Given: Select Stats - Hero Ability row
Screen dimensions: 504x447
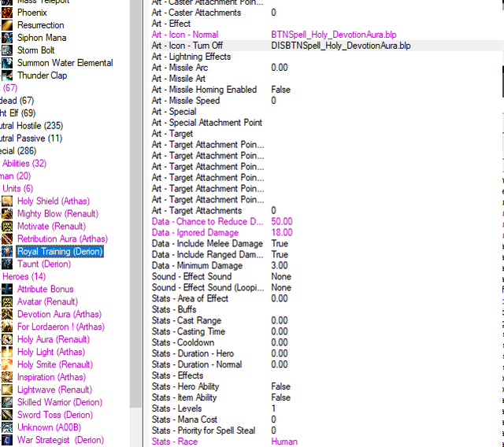Looking at the screenshot, I should (x=327, y=386).
